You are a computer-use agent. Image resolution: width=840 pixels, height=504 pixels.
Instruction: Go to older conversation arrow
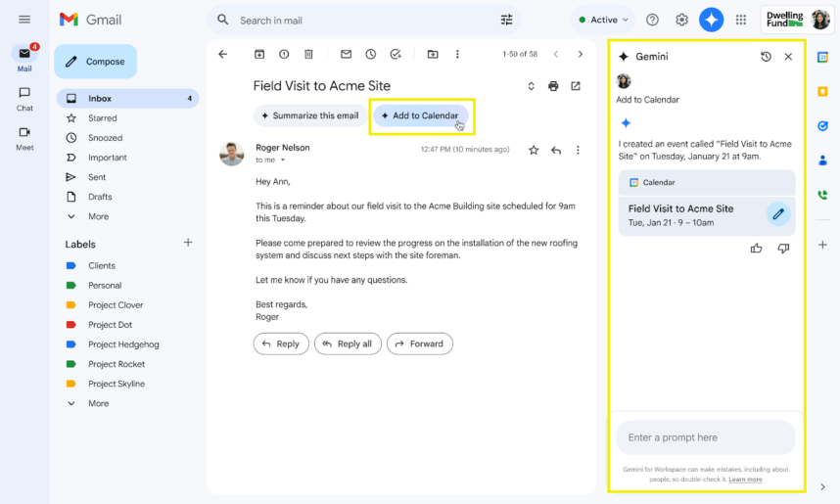[581, 54]
